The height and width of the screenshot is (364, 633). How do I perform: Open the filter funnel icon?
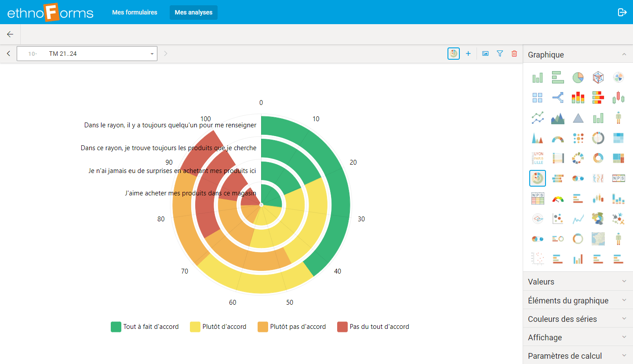[500, 54]
